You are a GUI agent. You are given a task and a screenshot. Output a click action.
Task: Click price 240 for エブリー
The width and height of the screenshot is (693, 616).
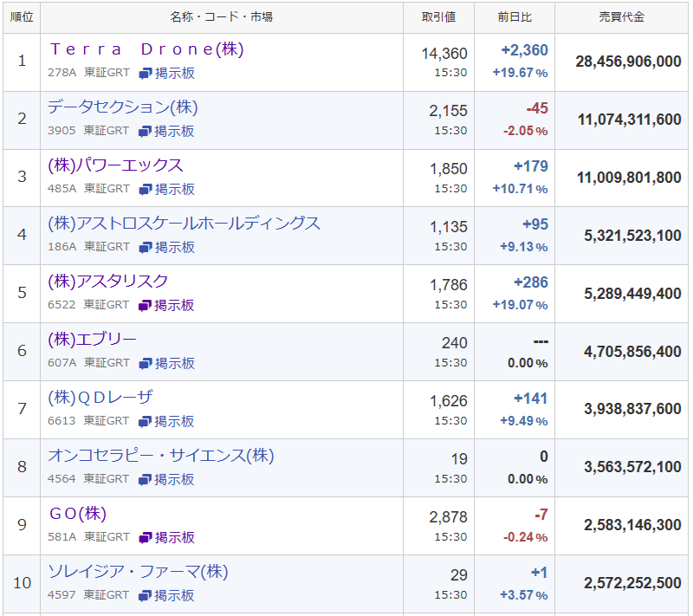click(x=454, y=343)
